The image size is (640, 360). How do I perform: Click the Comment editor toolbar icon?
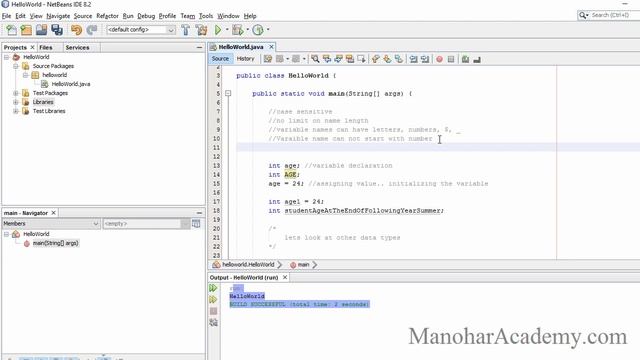465,59
